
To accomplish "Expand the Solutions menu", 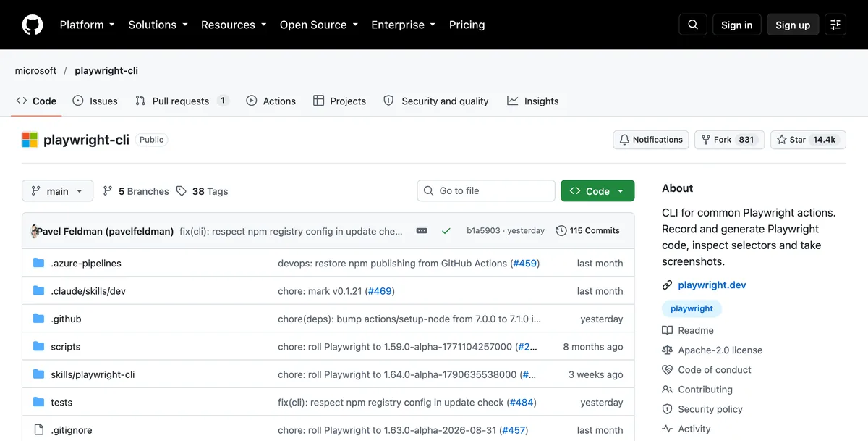I will [158, 25].
